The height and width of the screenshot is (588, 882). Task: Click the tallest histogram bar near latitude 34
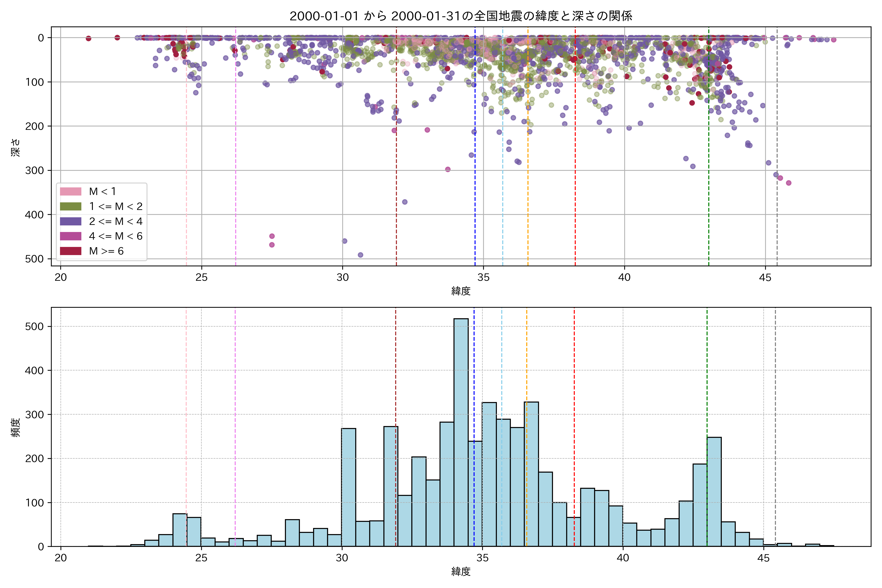461,431
